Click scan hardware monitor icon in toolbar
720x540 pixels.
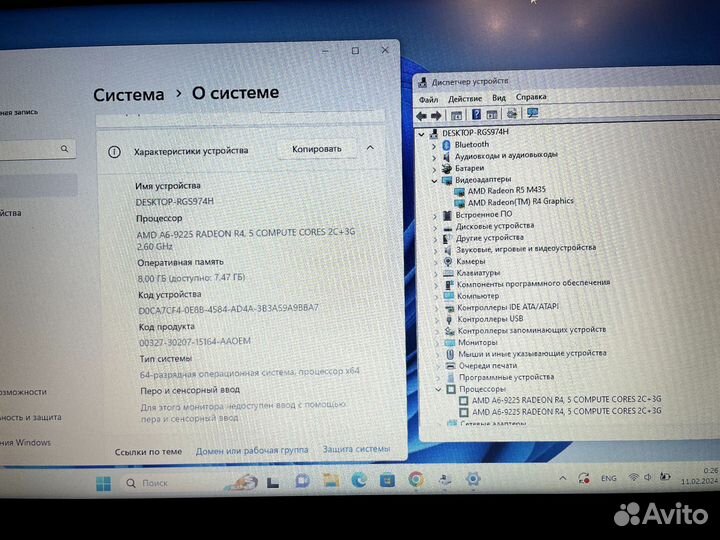533,113
